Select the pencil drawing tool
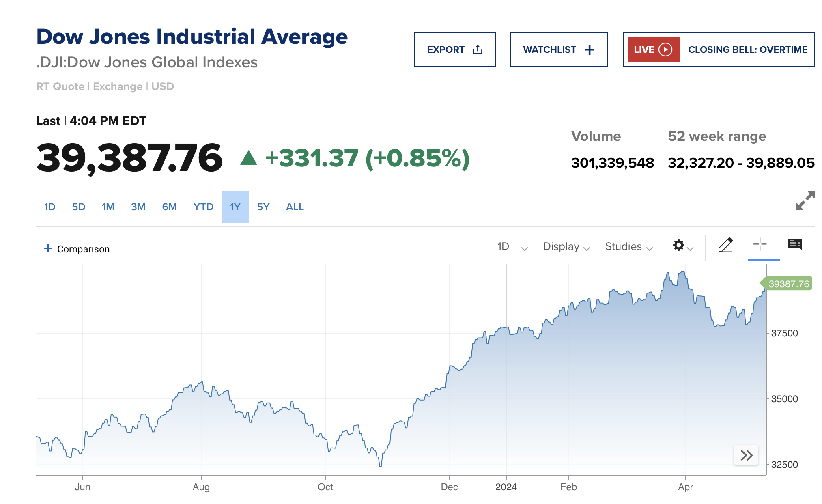 pos(725,245)
